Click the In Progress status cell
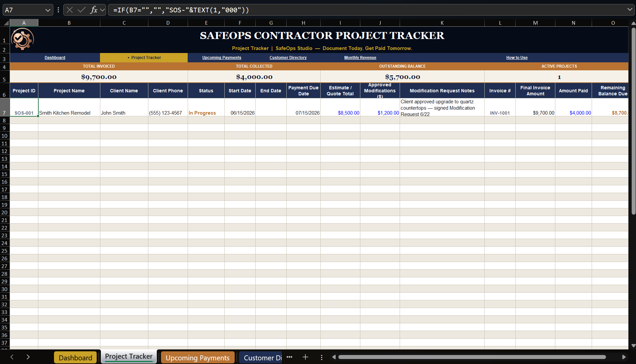This screenshot has height=364, width=636. coord(206,107)
